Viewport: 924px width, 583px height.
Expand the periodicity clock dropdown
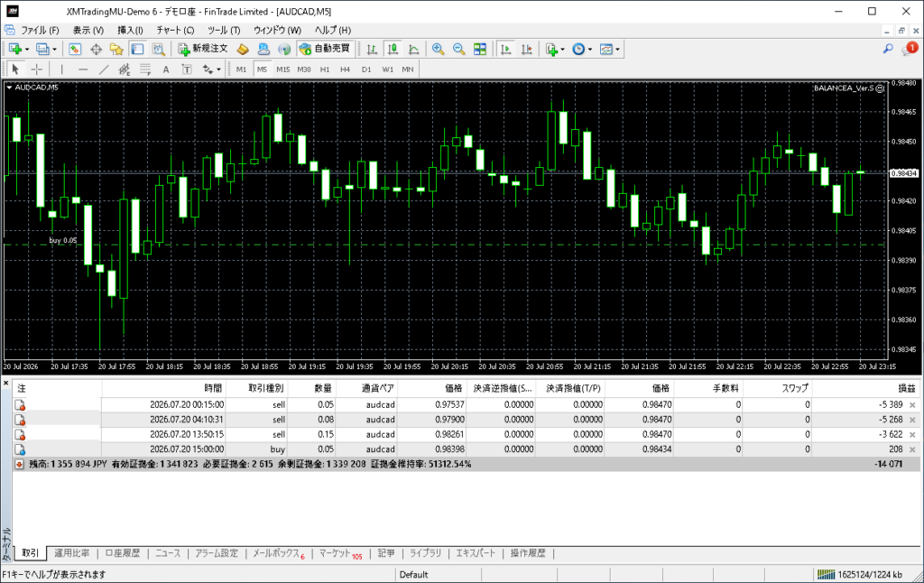(x=590, y=50)
